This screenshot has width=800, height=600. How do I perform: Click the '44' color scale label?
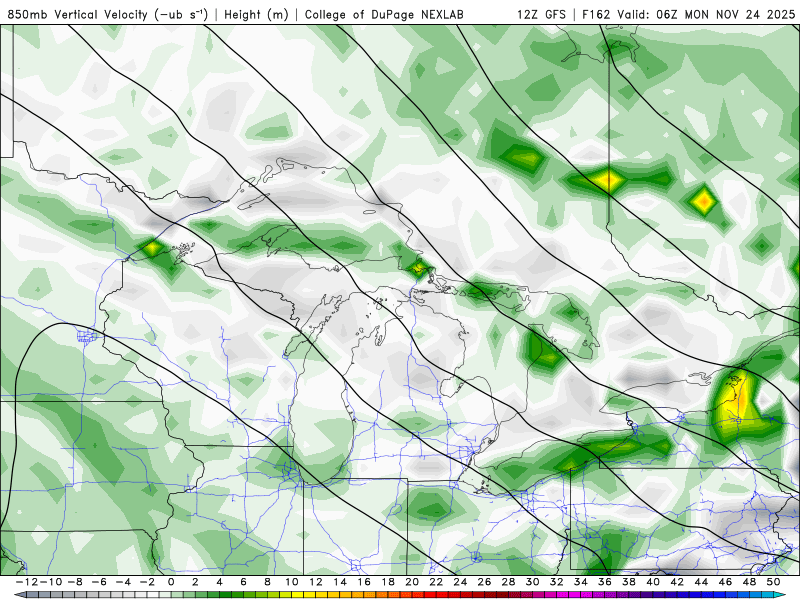702,582
